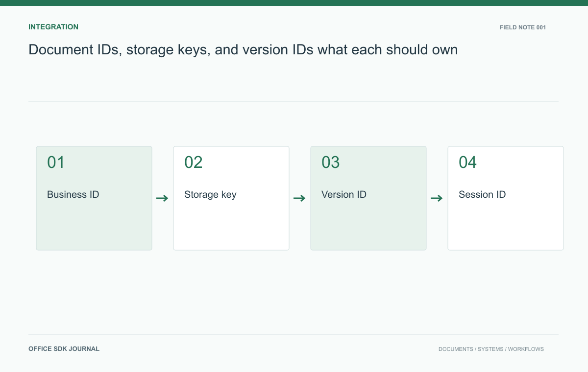Click the Session ID label

pos(482,194)
